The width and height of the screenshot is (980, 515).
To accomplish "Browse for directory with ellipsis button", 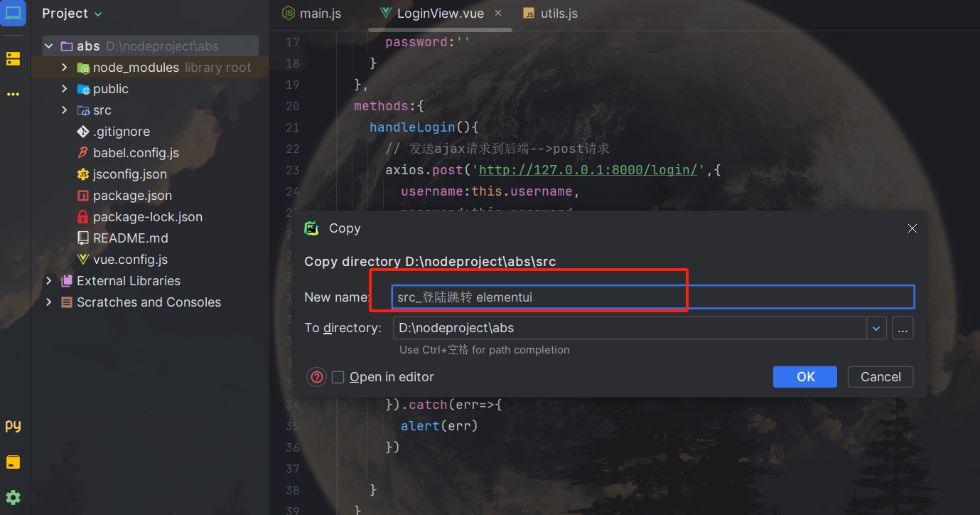I will tap(903, 328).
